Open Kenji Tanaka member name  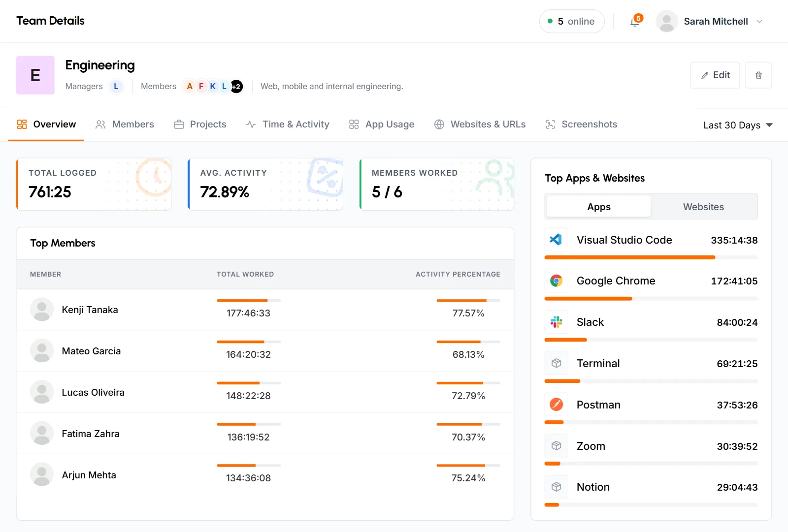90,310
